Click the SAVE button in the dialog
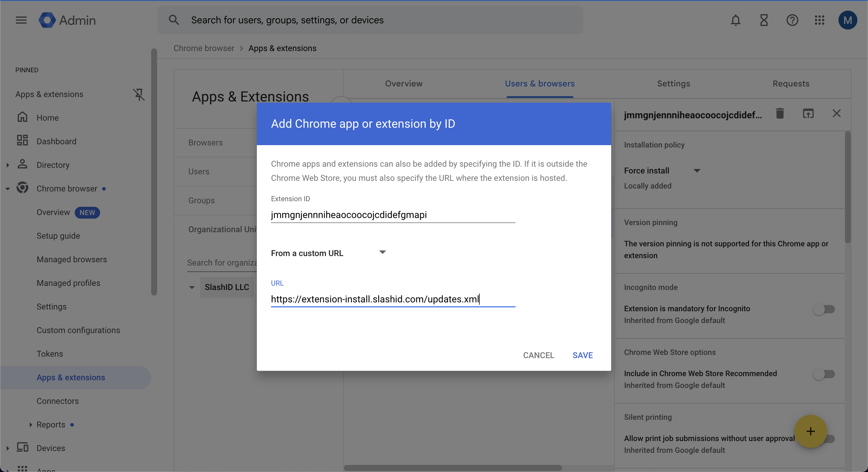Screen dimensions: 868x472 (583, 355)
